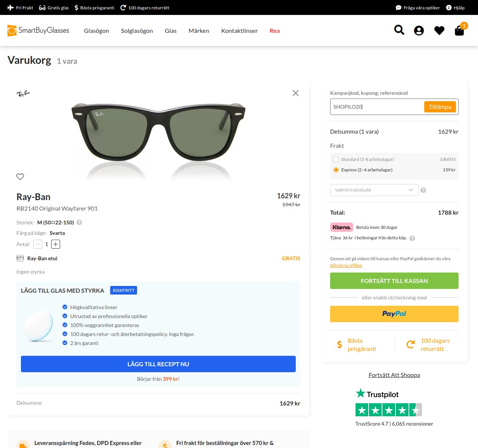The width and height of the screenshot is (478, 448).
Task: Click the Trustpilot star rating bar
Action: 389,410
